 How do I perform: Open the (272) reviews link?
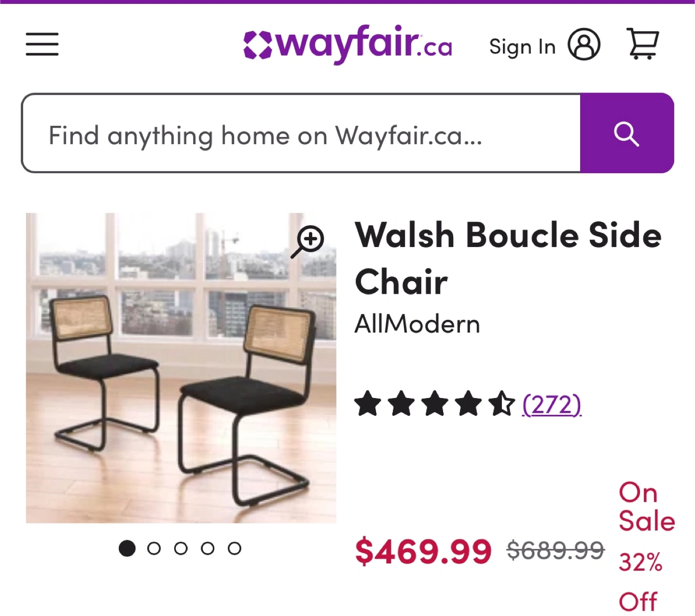point(552,404)
